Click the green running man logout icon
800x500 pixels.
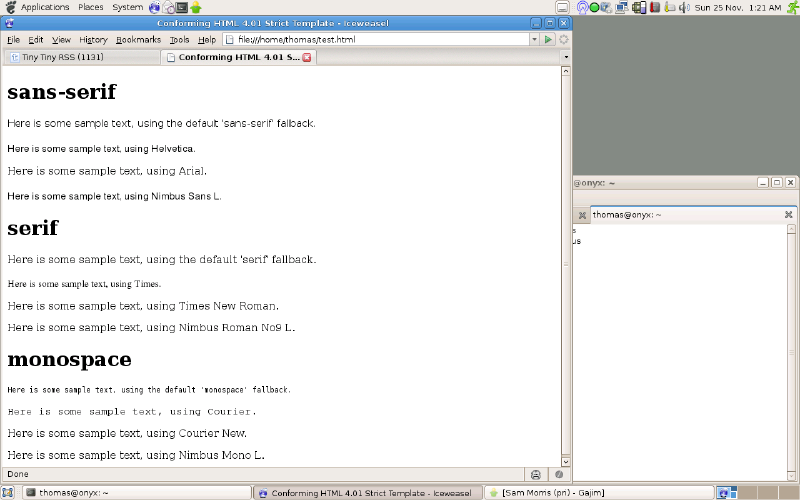tap(791, 7)
